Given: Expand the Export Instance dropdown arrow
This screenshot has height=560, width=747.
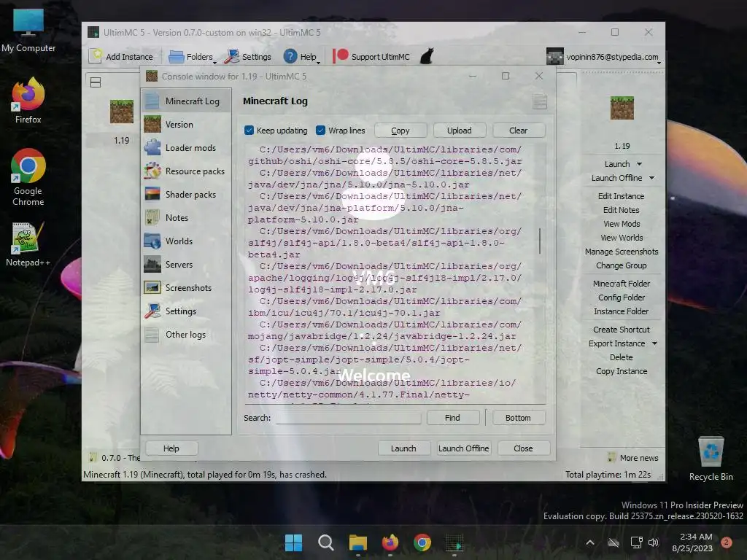Looking at the screenshot, I should 654,343.
